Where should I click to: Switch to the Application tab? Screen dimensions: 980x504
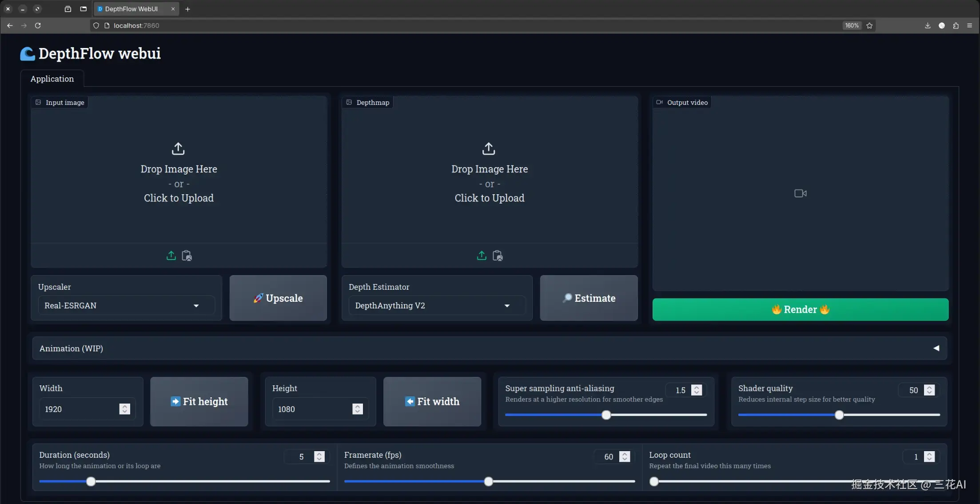pos(52,79)
